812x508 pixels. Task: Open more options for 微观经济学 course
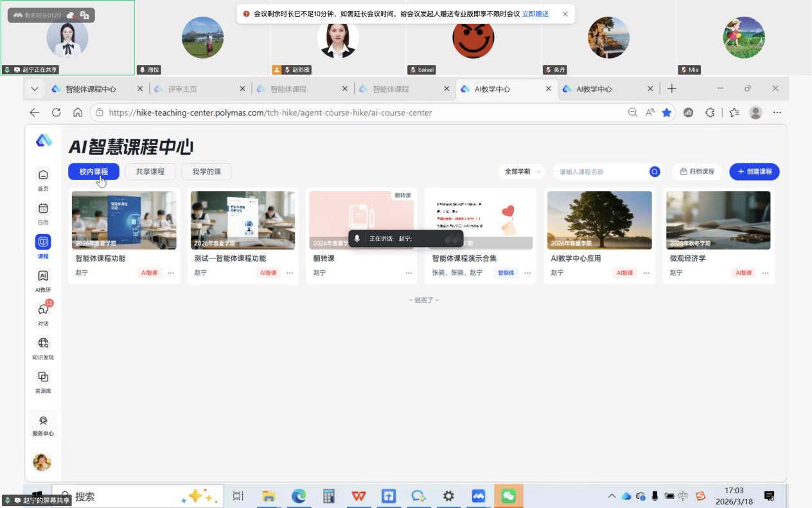click(x=765, y=273)
